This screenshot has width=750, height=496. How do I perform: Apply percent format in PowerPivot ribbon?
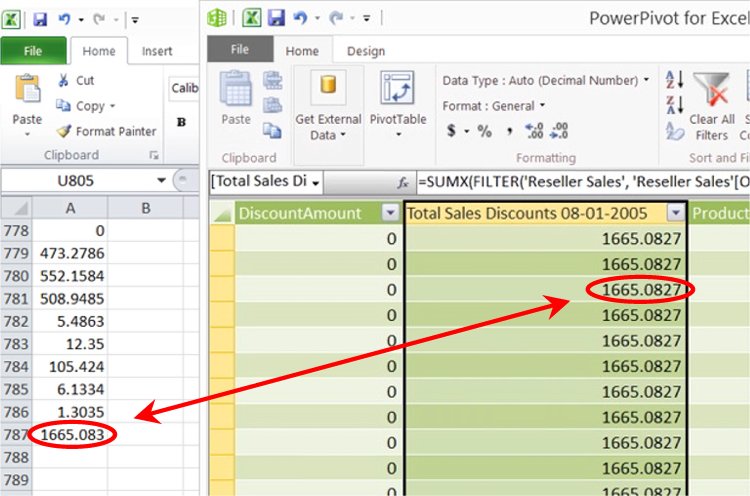484,131
